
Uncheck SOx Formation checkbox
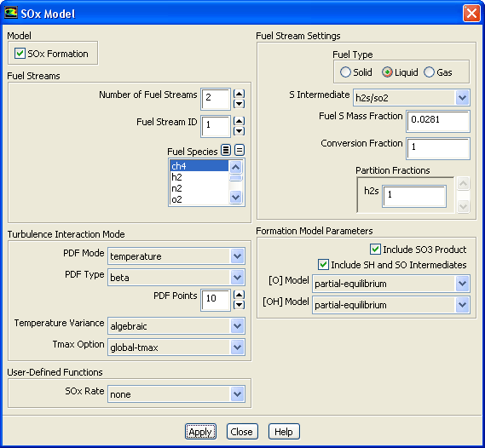(x=20, y=54)
